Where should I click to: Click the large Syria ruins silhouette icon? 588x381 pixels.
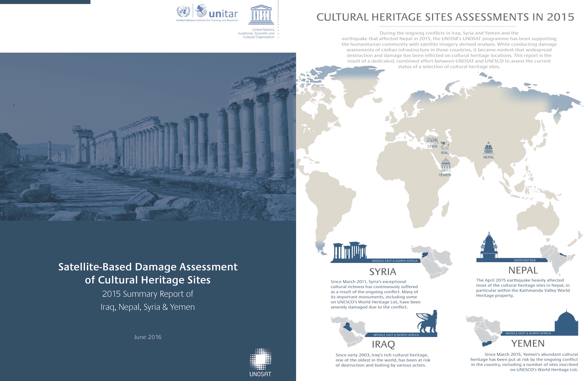[350, 252]
